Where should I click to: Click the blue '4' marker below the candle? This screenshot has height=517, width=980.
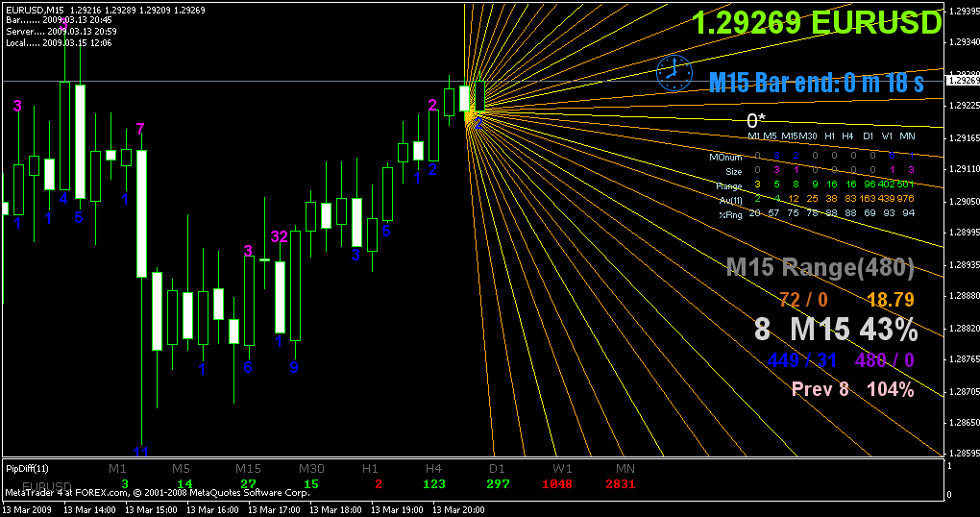63,198
